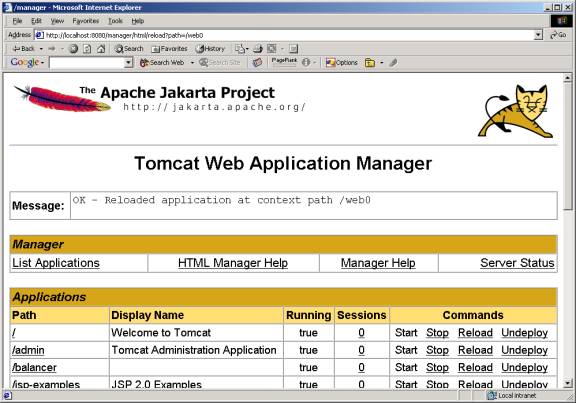The width and height of the screenshot is (576, 403).
Task: Open the View menu
Action: 57,21
